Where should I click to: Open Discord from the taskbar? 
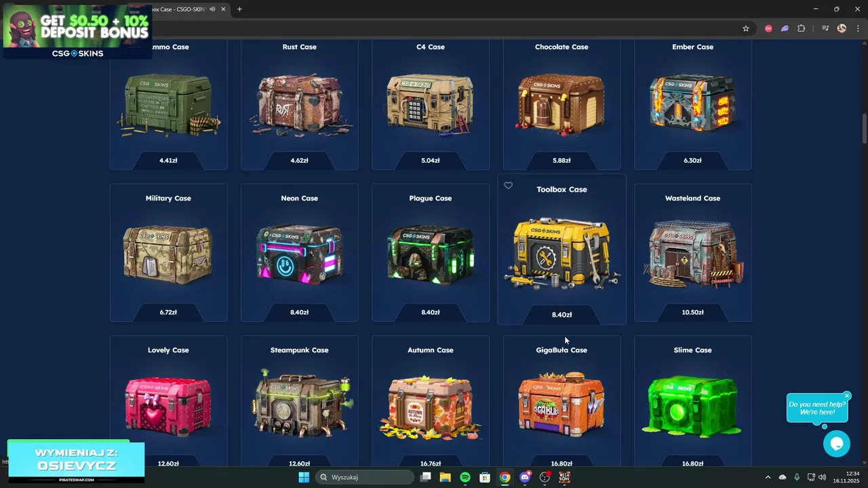point(525,477)
